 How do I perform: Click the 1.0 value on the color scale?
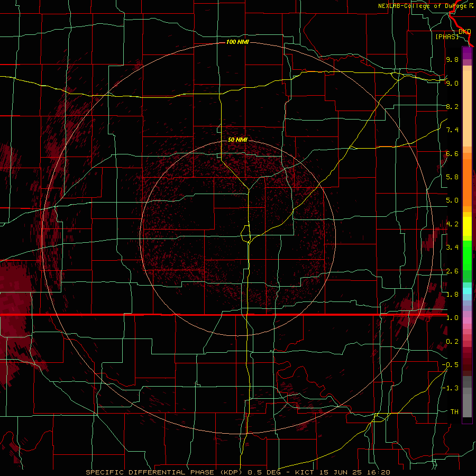tap(452, 318)
